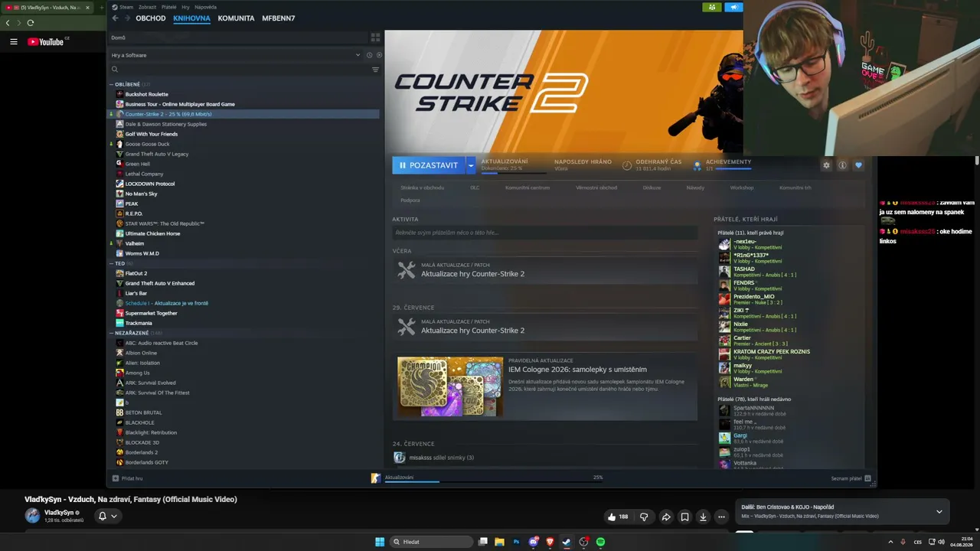Open the Workshop link
This screenshot has width=980, height=551.
click(x=741, y=187)
